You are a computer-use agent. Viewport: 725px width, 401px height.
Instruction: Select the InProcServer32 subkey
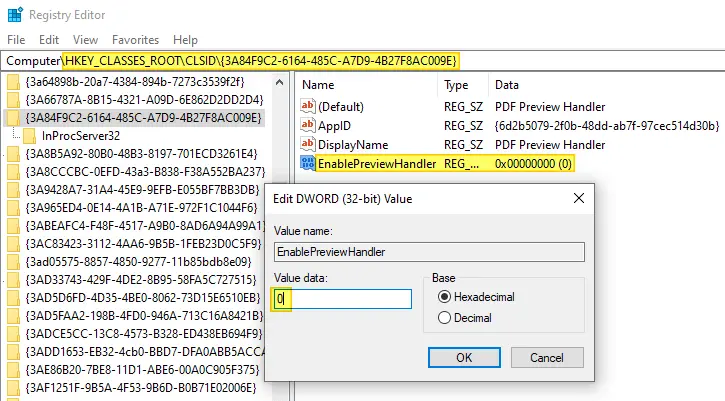[81, 136]
